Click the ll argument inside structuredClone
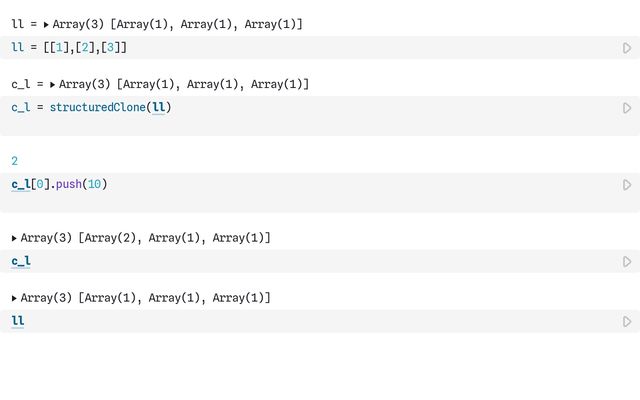 (x=158, y=108)
